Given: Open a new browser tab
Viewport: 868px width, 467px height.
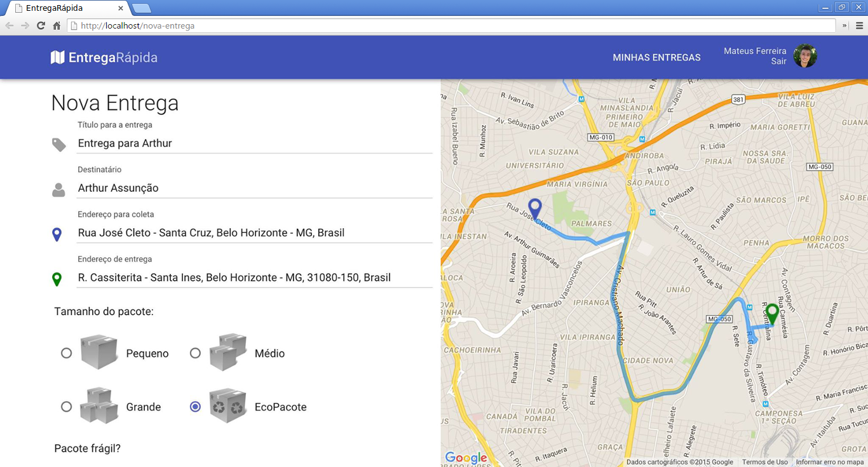Looking at the screenshot, I should [x=141, y=8].
